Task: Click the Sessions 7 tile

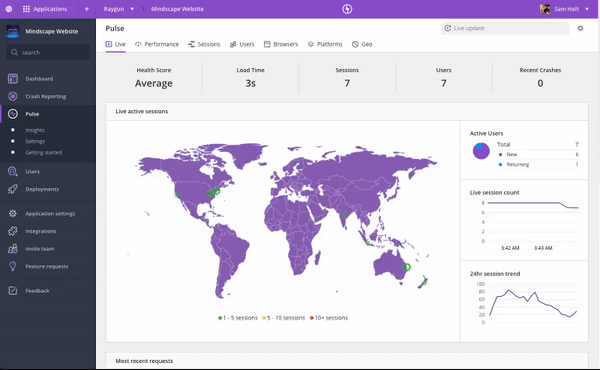Action: click(x=347, y=78)
